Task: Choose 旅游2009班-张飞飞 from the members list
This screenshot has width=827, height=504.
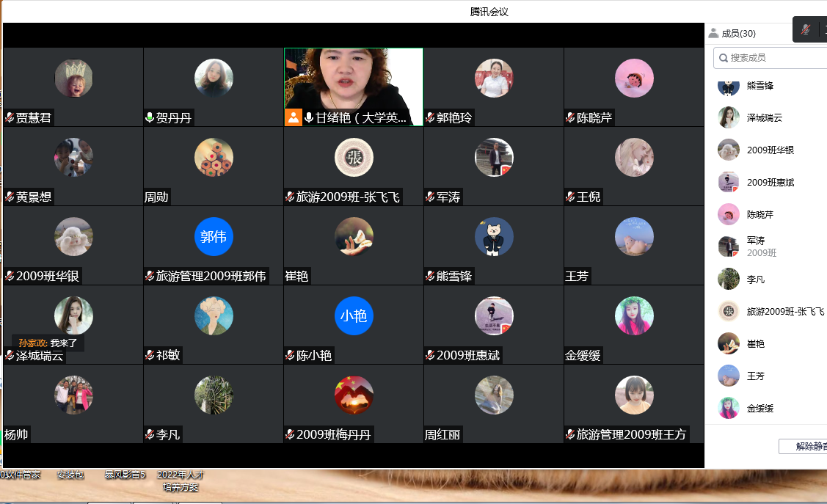Action: [x=784, y=311]
